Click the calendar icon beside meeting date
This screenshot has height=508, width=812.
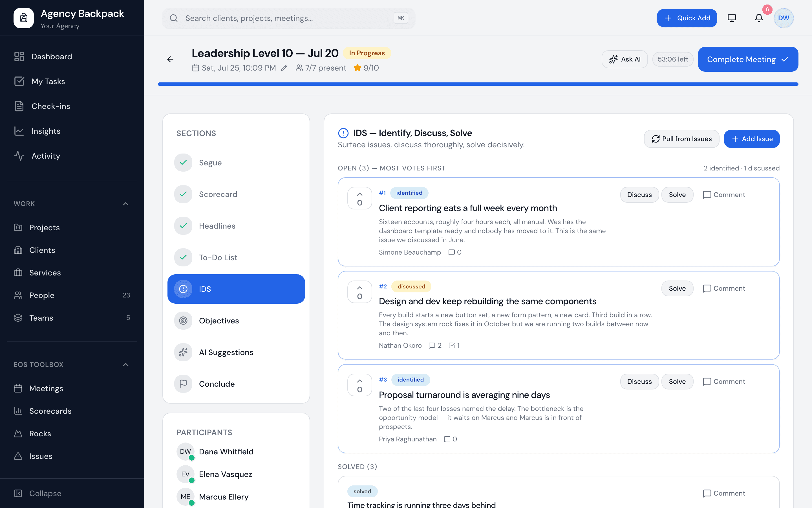point(196,68)
